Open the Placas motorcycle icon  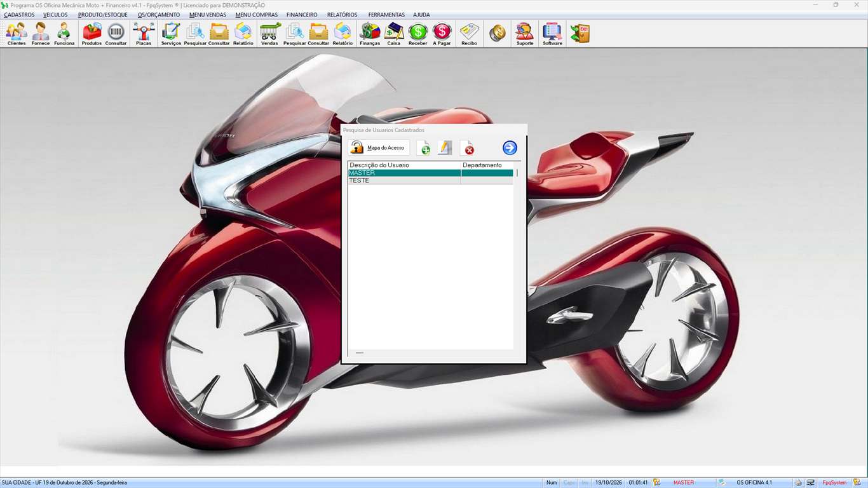(144, 34)
